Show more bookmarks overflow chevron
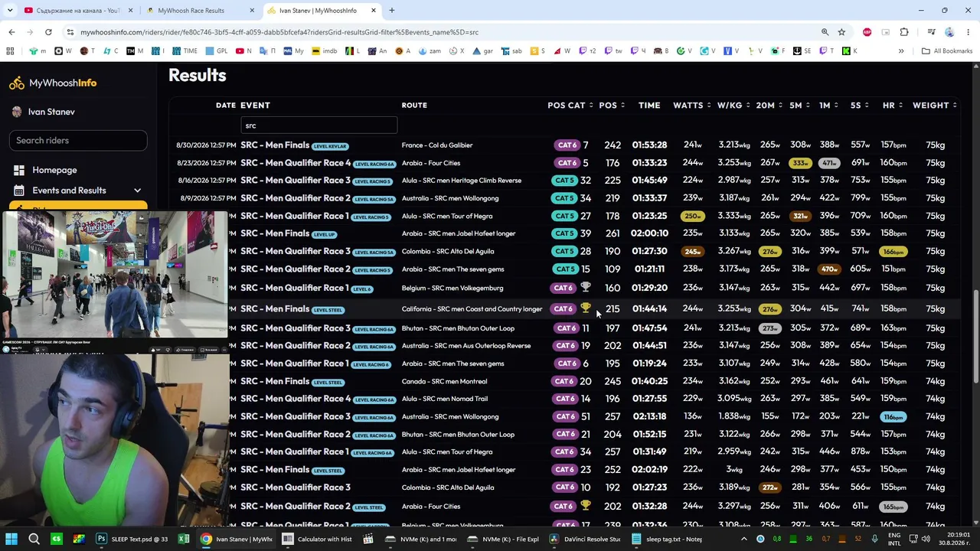This screenshot has width=980, height=551. coord(901,51)
